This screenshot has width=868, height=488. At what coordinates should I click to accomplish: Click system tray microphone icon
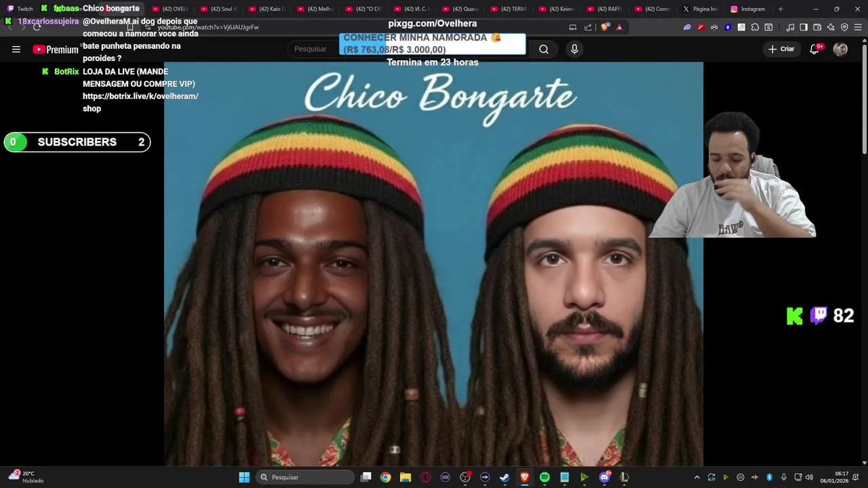[784, 477]
